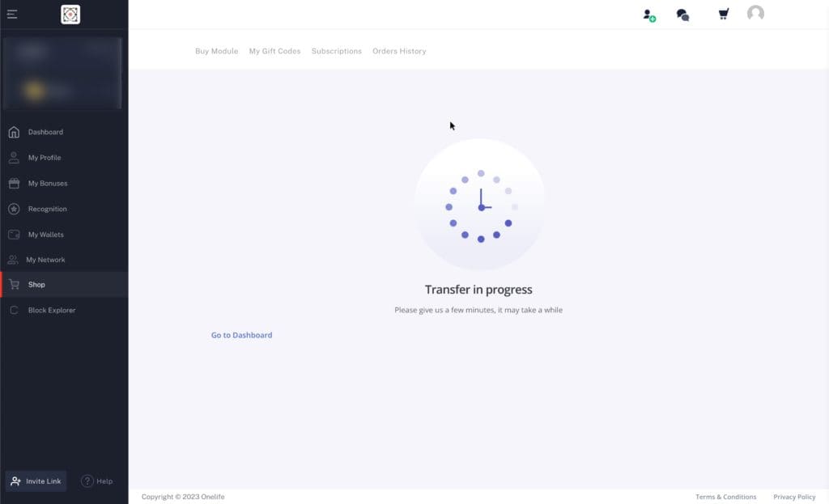Open the user avatar profile menu

(x=755, y=14)
